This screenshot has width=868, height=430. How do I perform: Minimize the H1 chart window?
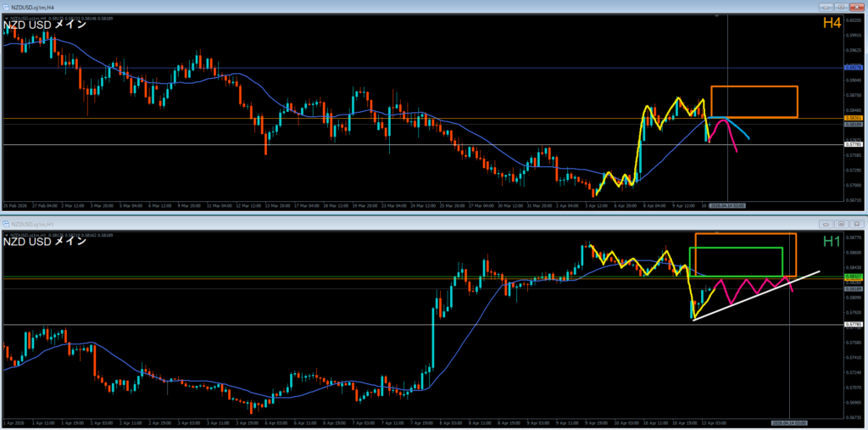[826, 224]
